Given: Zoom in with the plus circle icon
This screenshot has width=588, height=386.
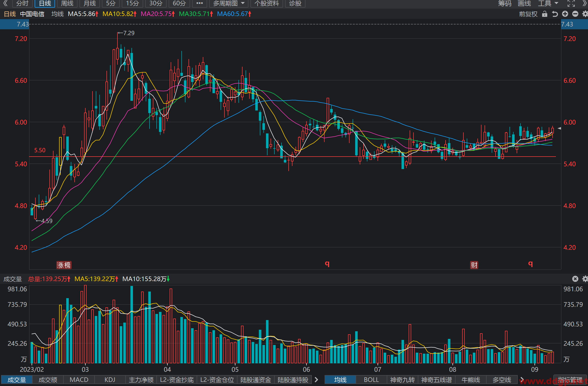Looking at the screenshot, I should point(565,14).
